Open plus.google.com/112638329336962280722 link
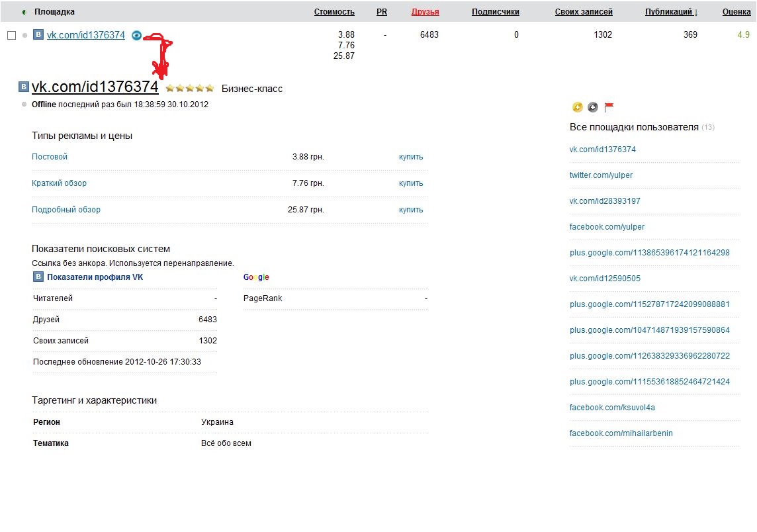The image size is (757, 532). coord(649,356)
